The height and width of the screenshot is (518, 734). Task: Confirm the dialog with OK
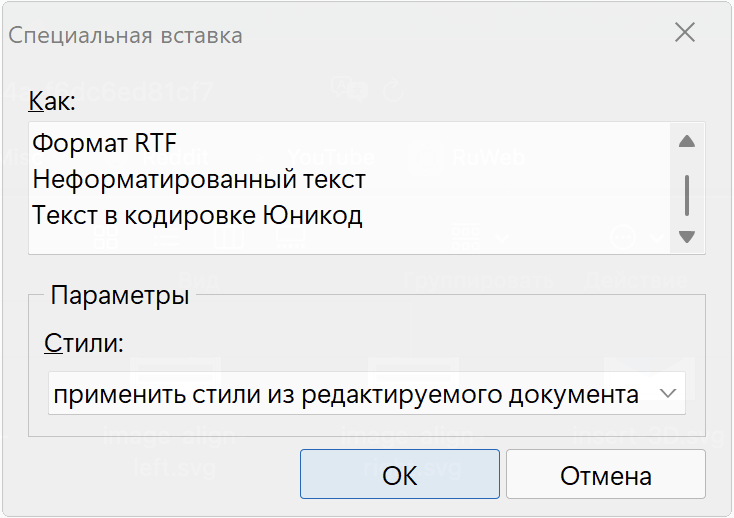pos(399,475)
